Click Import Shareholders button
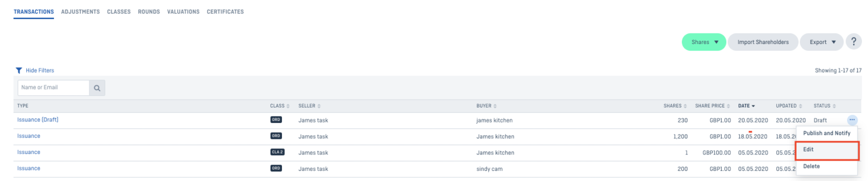868x181 pixels. [763, 42]
